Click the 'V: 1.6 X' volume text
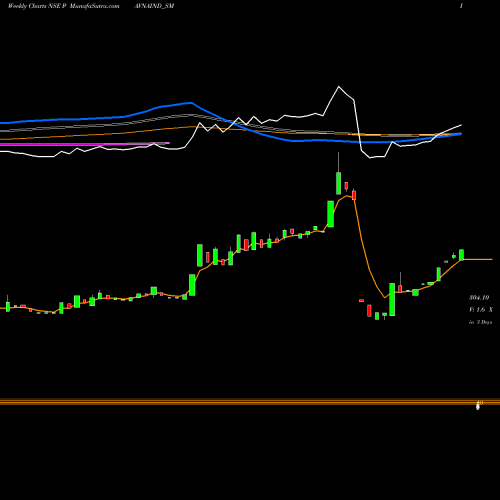This screenshot has height=500, width=500. 481,310
